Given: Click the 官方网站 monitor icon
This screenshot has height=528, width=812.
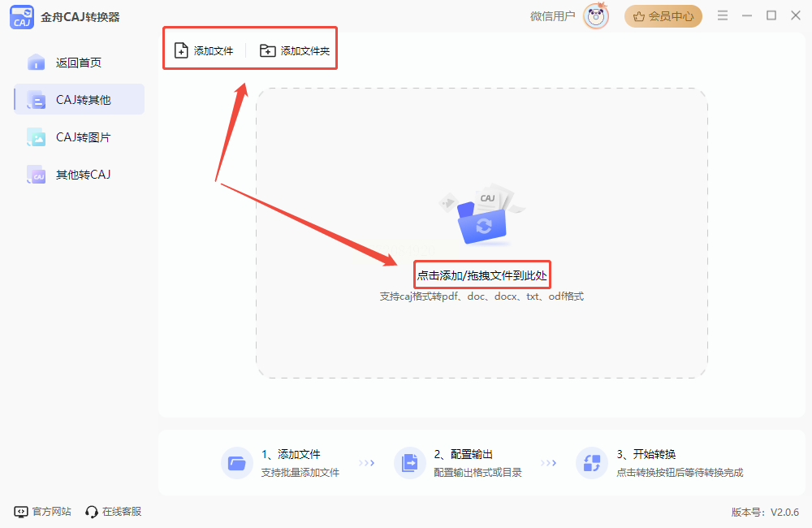Looking at the screenshot, I should click(x=21, y=512).
